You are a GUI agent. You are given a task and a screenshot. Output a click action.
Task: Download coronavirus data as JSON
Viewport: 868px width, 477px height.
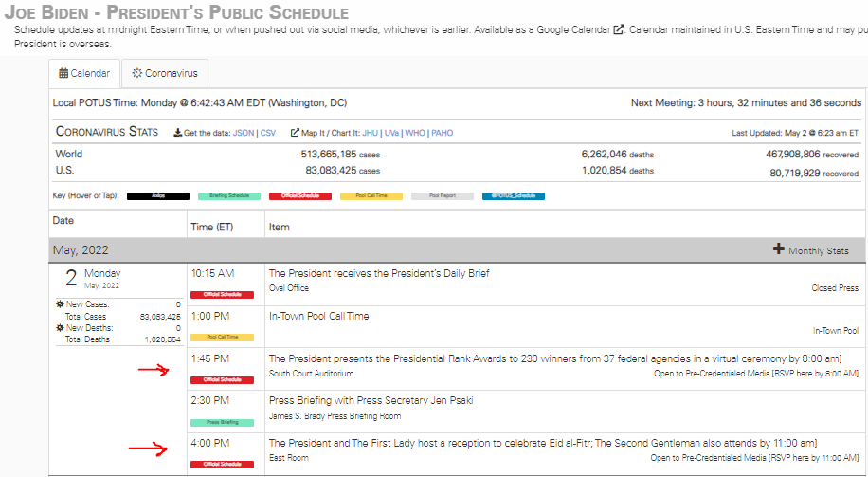tap(244, 133)
